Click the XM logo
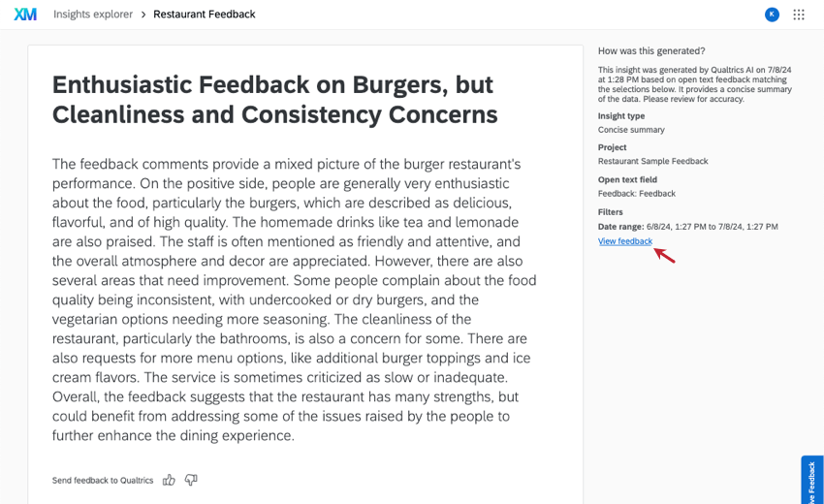This screenshot has height=504, width=824. click(x=25, y=15)
